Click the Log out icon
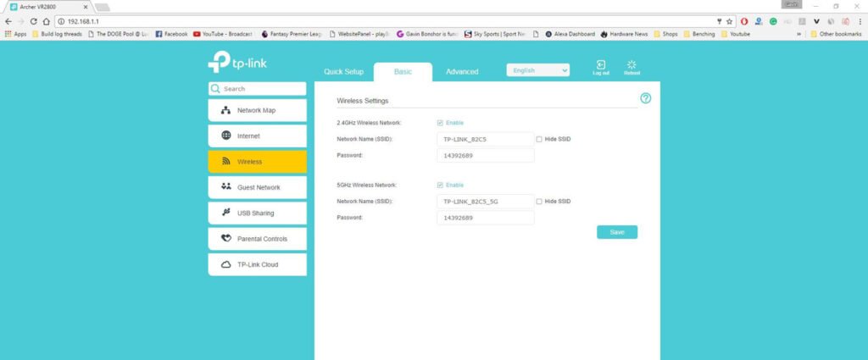Screen dimensions: 868x360 tap(600, 66)
